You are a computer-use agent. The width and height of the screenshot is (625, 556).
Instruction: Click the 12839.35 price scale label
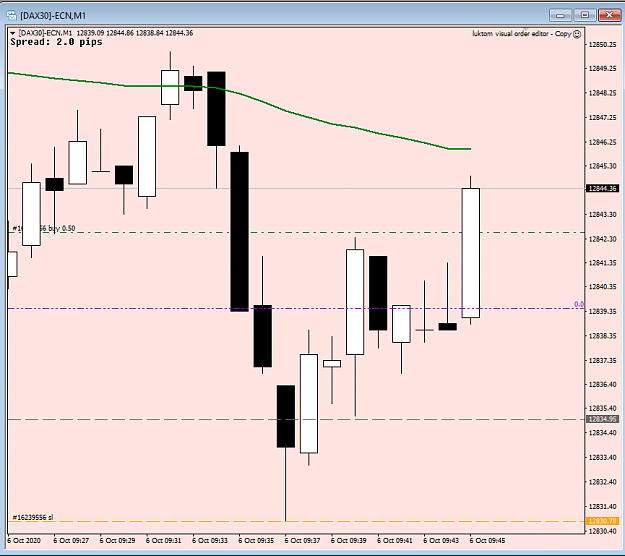603,311
